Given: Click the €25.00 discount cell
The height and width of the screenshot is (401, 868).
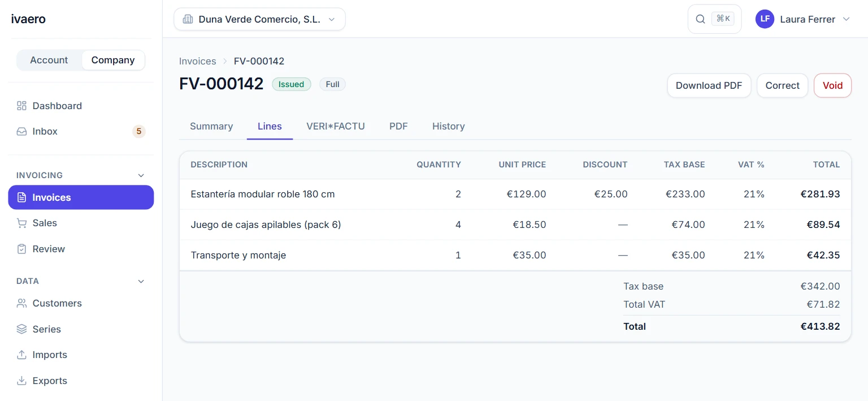Looking at the screenshot, I should pos(611,194).
